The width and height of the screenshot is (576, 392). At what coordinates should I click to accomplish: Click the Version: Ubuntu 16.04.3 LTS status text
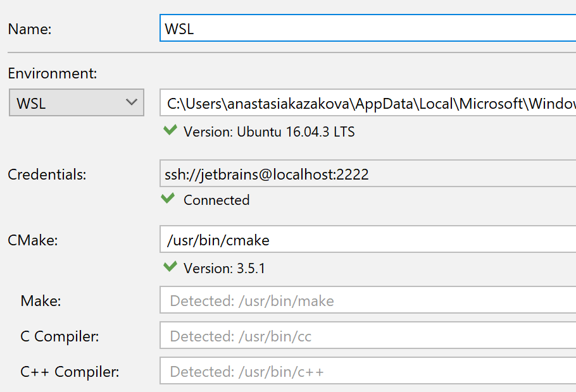(269, 132)
